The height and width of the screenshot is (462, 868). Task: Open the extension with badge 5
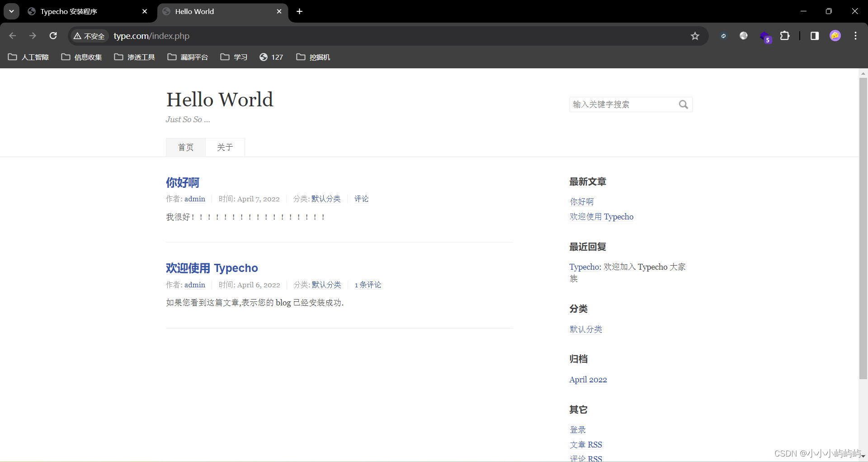[765, 37]
